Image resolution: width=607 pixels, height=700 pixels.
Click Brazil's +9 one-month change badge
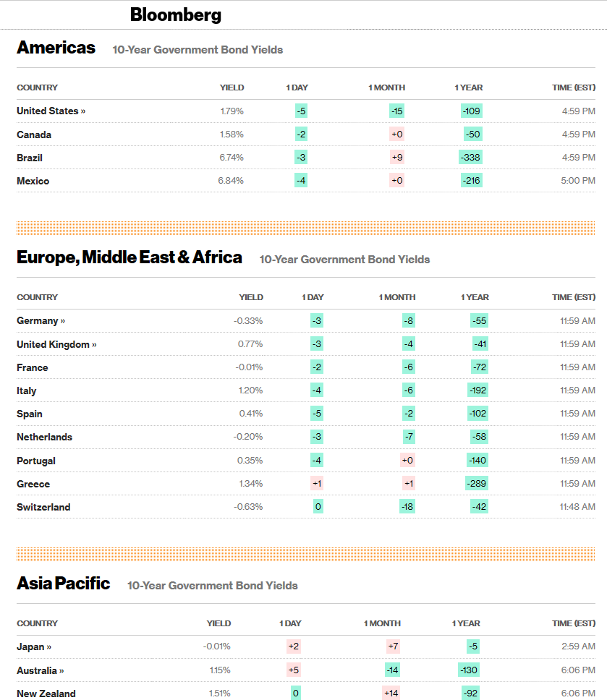(x=396, y=158)
